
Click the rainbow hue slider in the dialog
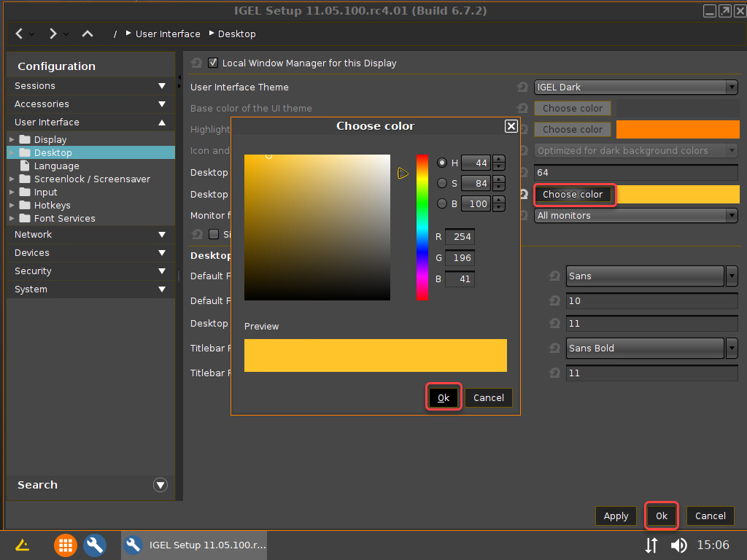tap(423, 226)
